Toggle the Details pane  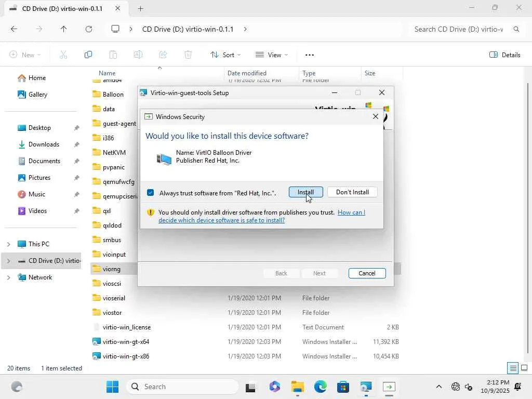(505, 55)
